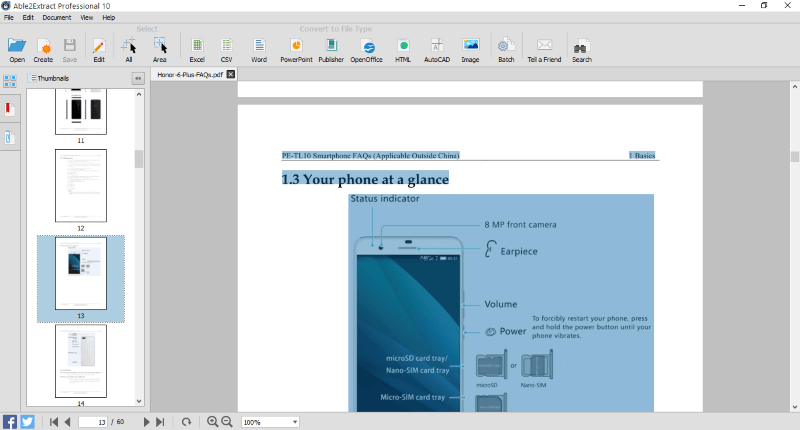Convert to Excel

(197, 50)
